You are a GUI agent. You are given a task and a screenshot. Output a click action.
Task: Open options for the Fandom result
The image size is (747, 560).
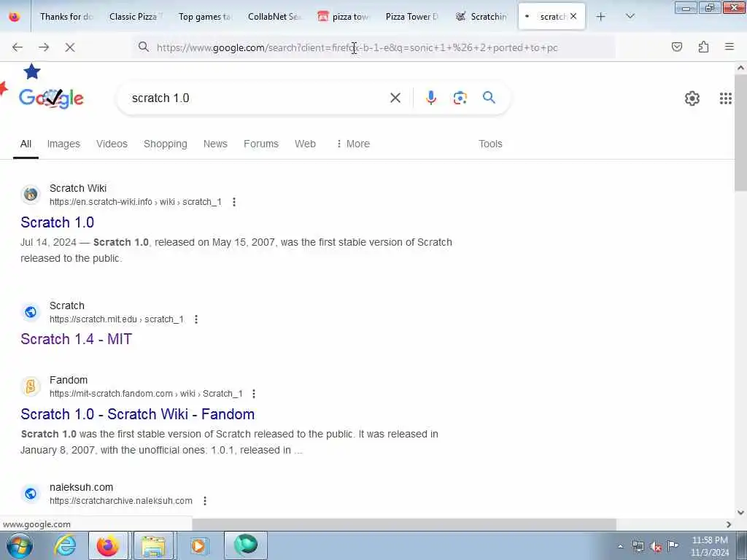click(x=254, y=394)
